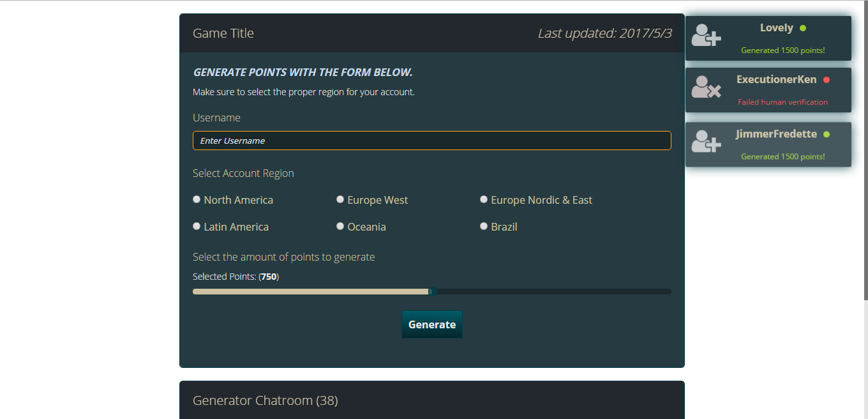Select the Europe West region

pos(340,199)
